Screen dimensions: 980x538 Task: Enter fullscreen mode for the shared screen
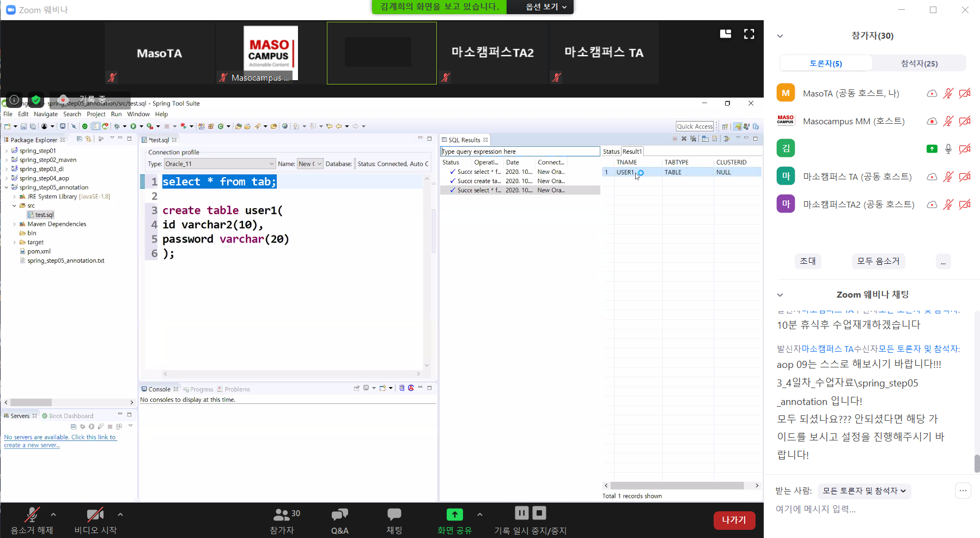(749, 34)
